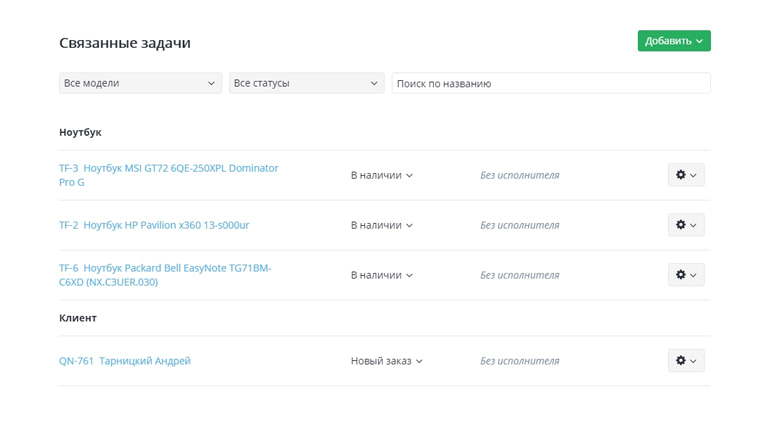Change Новый заказ status of QN-761
775x430 pixels.
point(387,361)
